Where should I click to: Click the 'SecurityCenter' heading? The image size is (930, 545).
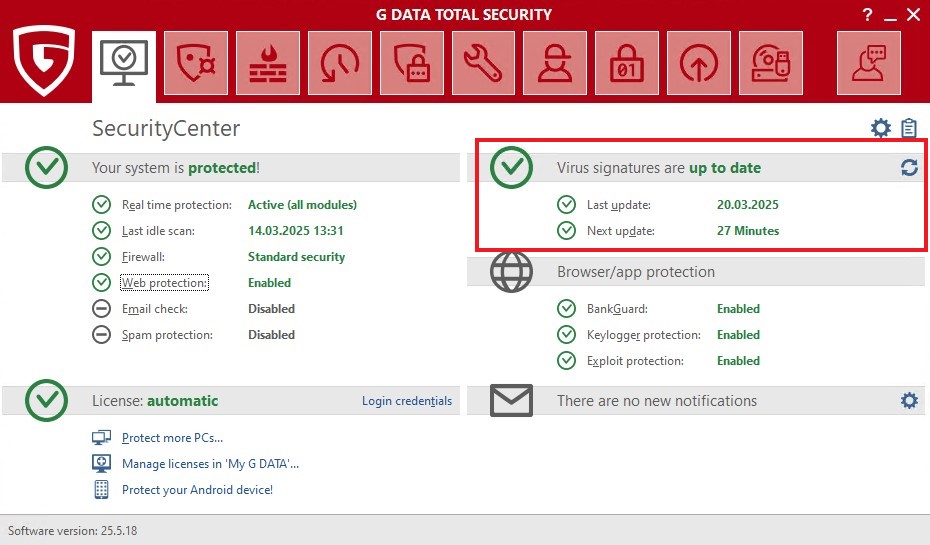pos(166,128)
